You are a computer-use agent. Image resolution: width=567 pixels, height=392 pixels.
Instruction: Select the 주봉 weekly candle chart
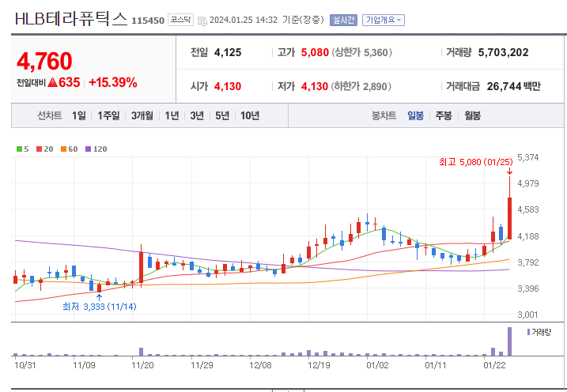(x=444, y=115)
